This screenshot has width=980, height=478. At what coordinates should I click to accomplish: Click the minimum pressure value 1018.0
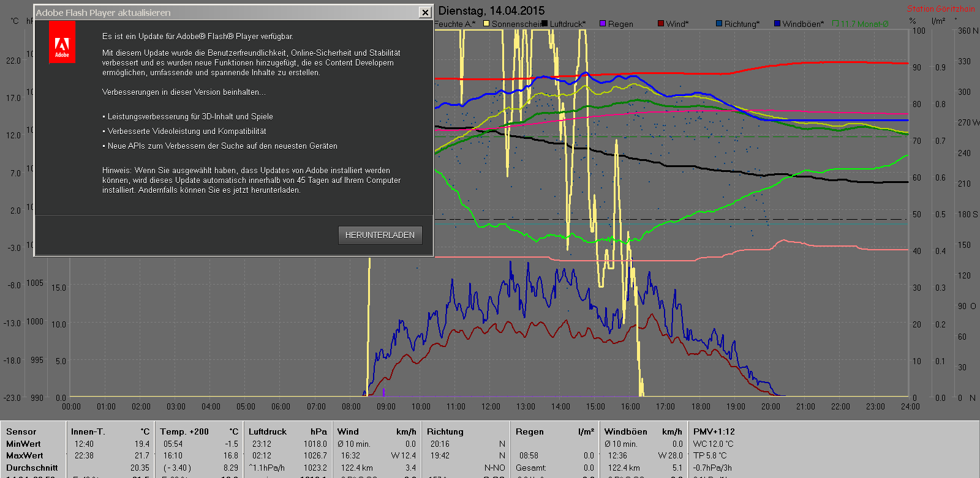click(x=315, y=444)
